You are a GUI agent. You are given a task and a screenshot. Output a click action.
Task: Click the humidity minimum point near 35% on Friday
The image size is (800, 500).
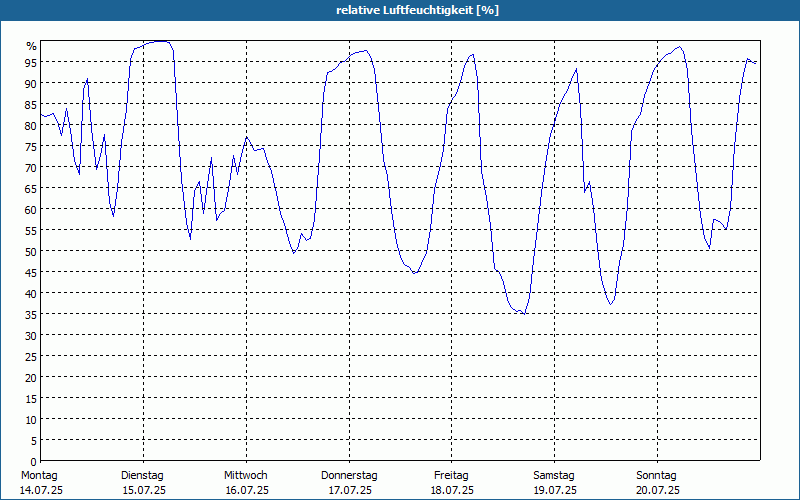(524, 313)
